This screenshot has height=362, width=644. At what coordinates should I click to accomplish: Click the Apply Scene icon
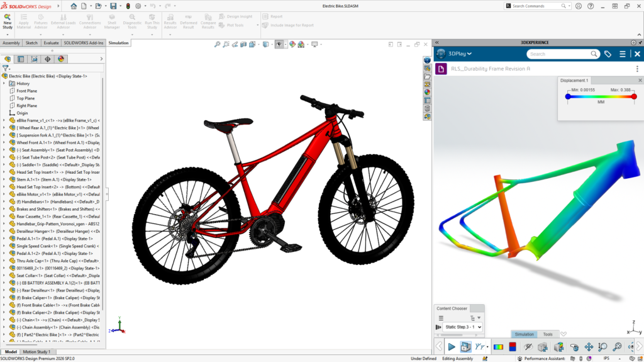[x=301, y=45]
